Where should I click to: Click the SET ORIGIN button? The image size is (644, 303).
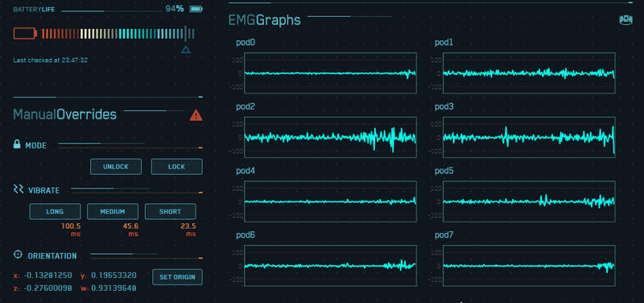coord(177,277)
